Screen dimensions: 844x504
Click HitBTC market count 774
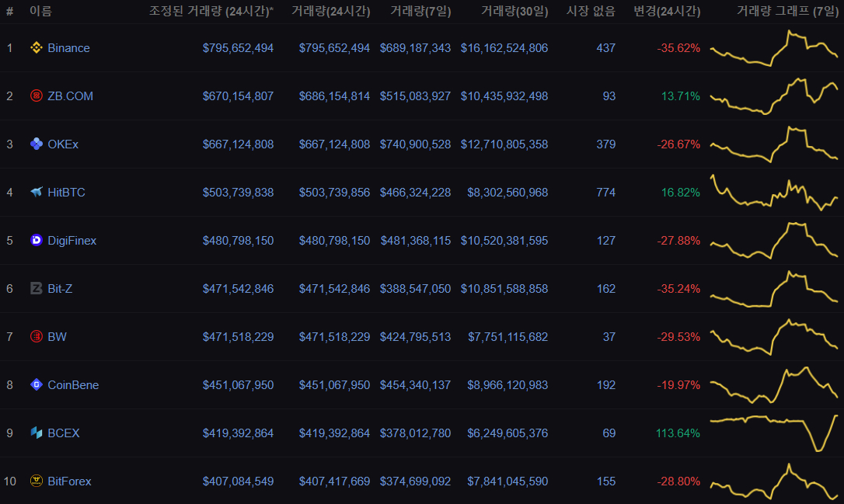[x=605, y=192]
